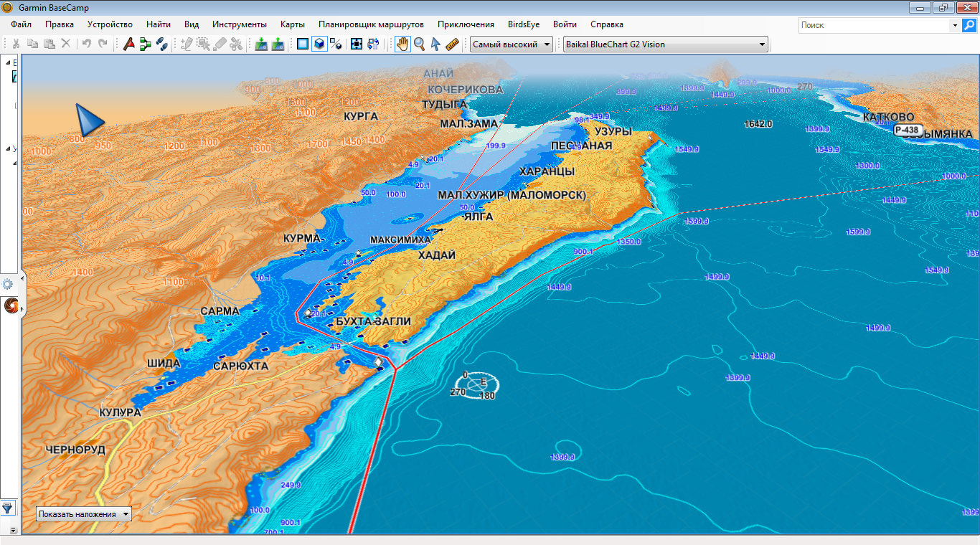Open the BirdsEye menu
The width and height of the screenshot is (980, 545).
(x=524, y=24)
